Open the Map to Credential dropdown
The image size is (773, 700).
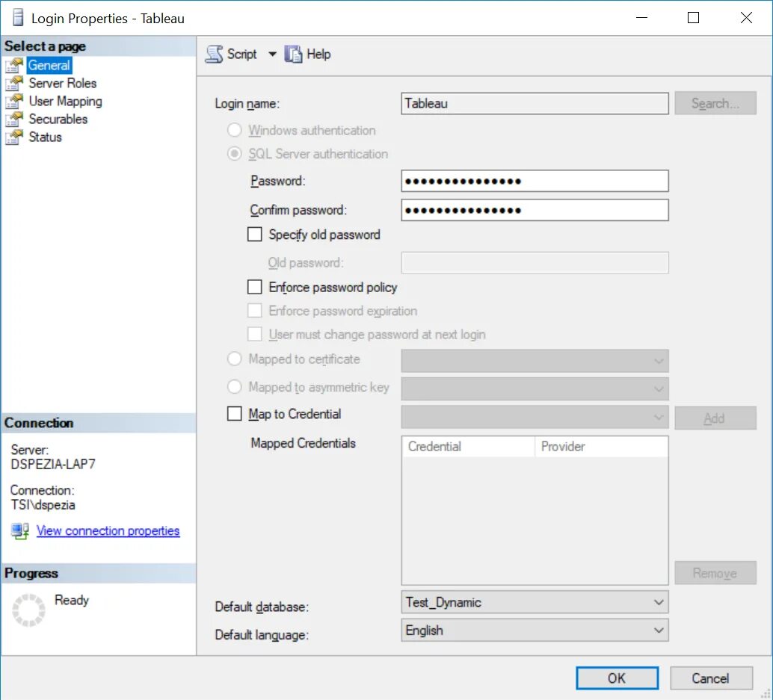(x=535, y=417)
